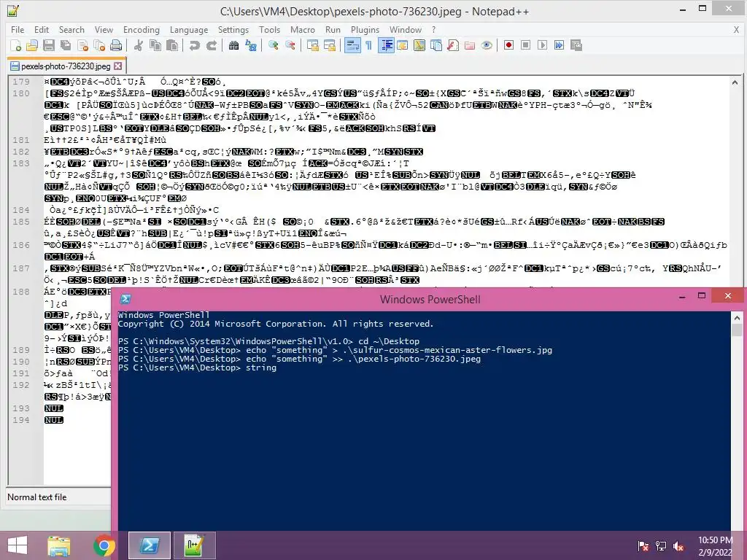Click the Copy toolbar icon

point(155,45)
